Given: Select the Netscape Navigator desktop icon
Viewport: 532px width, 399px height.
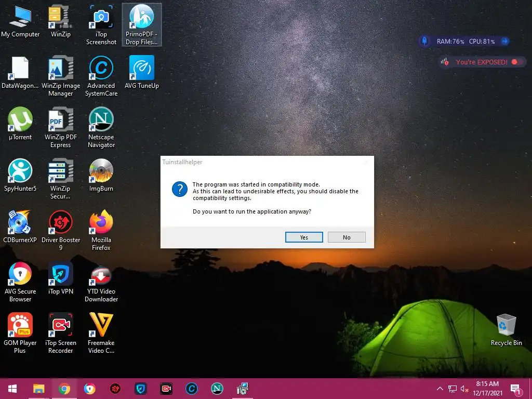Looking at the screenshot, I should pos(101,128).
